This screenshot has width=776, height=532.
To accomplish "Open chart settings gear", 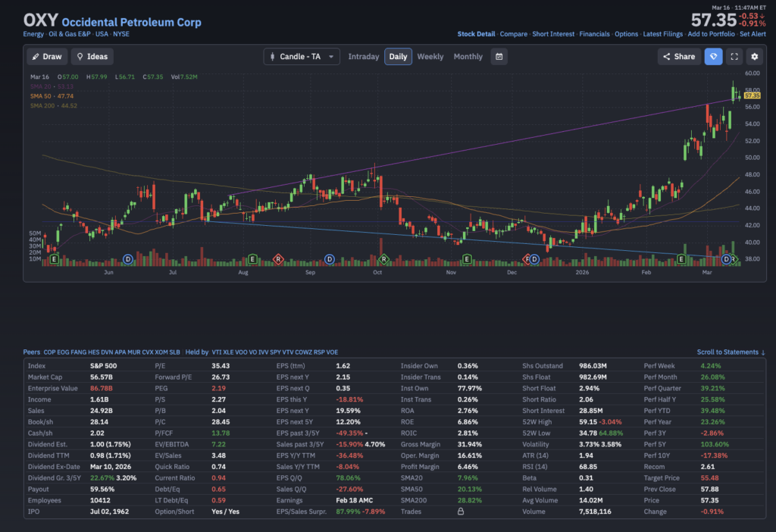I will [754, 57].
